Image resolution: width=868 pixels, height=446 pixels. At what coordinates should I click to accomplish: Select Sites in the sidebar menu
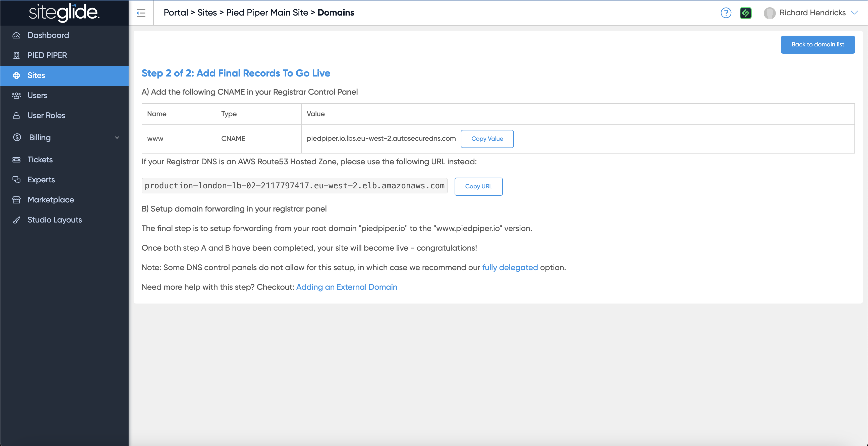(36, 76)
